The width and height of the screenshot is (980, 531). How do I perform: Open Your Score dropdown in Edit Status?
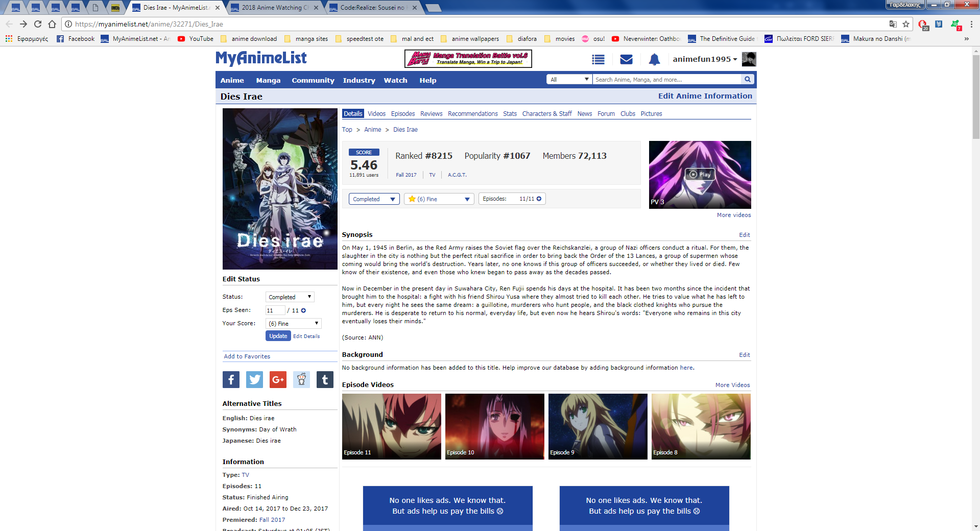(293, 324)
